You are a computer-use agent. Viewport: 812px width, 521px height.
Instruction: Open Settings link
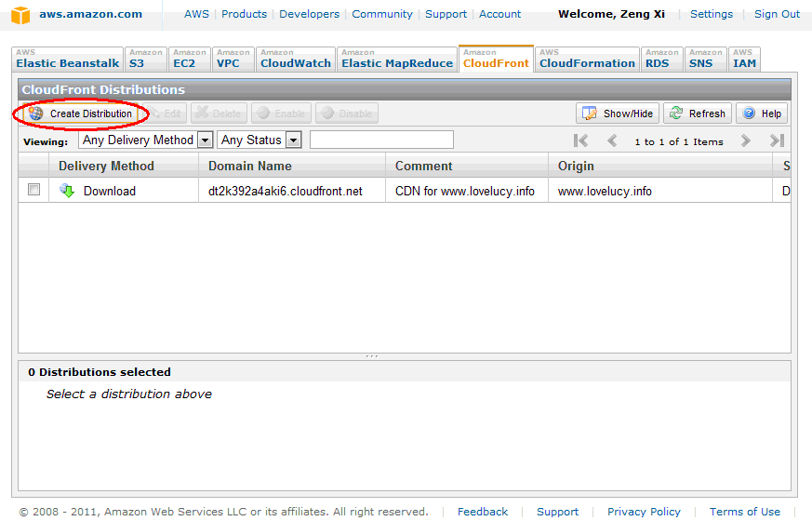[712, 14]
